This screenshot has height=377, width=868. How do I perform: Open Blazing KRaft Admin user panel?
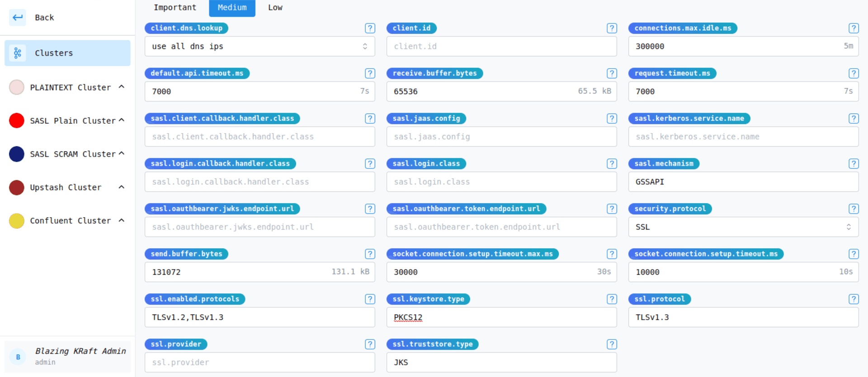pos(67,357)
